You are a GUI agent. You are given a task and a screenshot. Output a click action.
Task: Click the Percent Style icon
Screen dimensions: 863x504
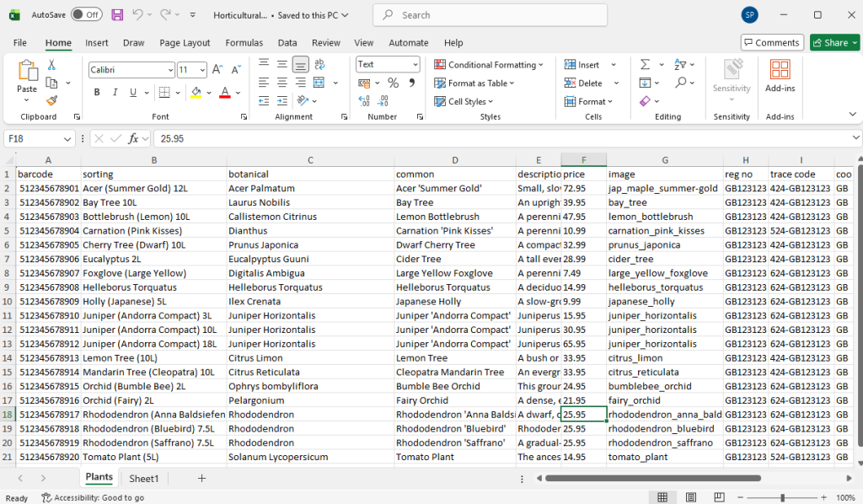click(393, 83)
